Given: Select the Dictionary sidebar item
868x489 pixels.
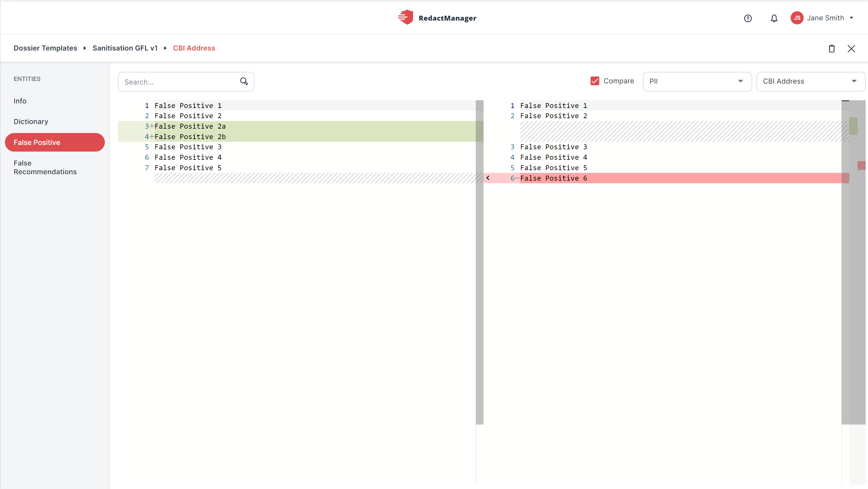Looking at the screenshot, I should coord(31,121).
